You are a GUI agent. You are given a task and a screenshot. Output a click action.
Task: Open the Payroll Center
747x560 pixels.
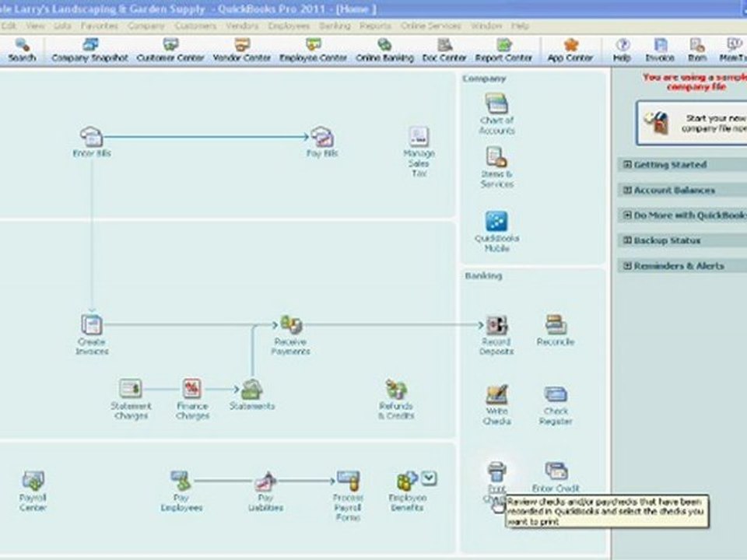point(33,491)
